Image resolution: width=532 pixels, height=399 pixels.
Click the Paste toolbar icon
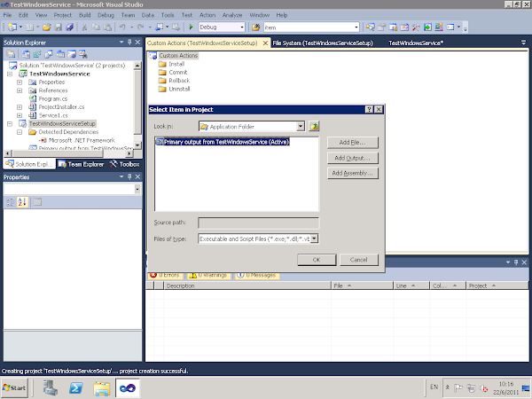tap(107, 27)
